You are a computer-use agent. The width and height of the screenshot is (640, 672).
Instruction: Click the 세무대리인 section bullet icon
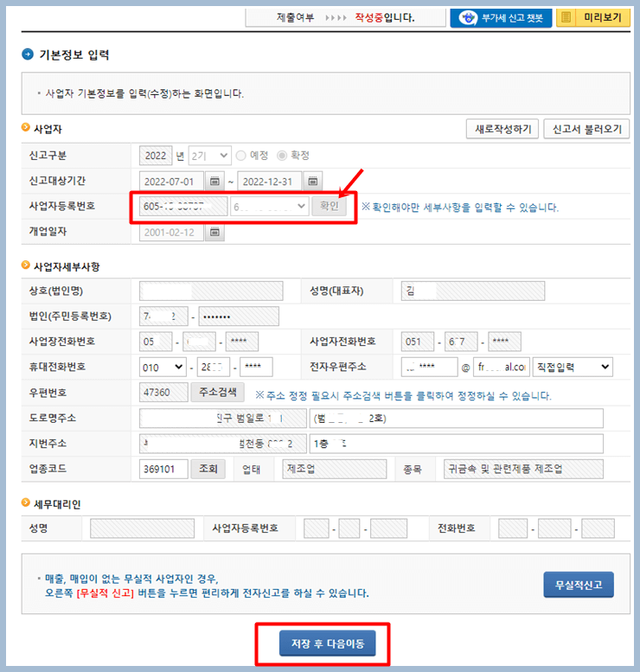click(26, 502)
